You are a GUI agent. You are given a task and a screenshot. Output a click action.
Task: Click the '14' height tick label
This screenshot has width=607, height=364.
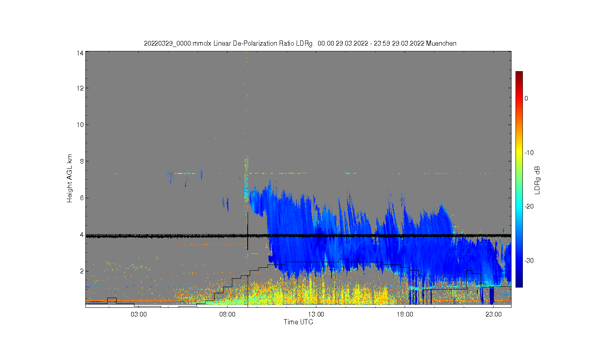(x=80, y=53)
